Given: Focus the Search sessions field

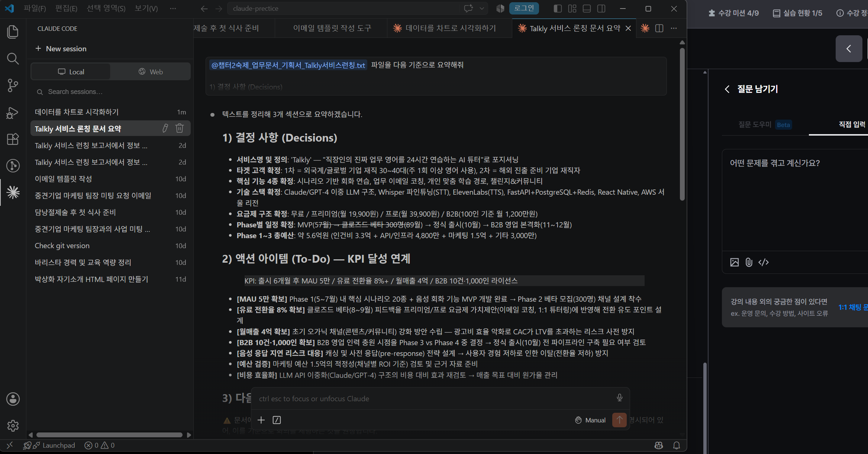Looking at the screenshot, I should (110, 92).
